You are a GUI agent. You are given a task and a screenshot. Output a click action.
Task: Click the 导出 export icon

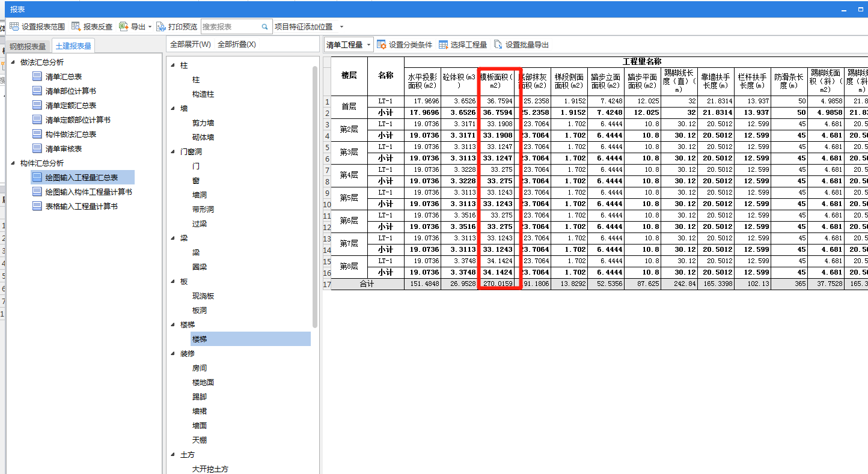(123, 26)
